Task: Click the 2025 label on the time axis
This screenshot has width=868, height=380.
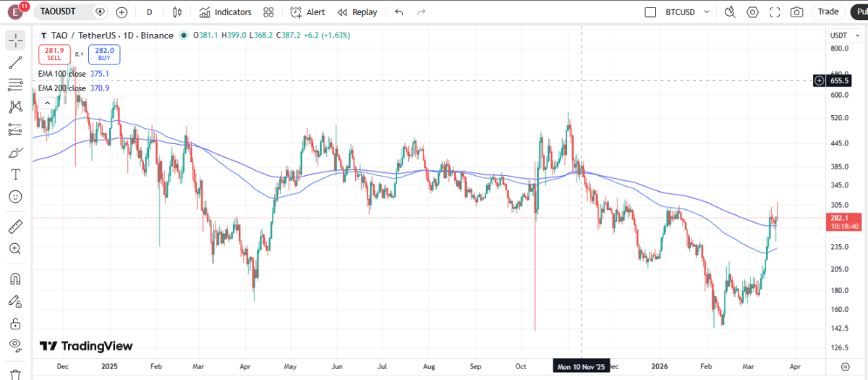Action: click(111, 366)
